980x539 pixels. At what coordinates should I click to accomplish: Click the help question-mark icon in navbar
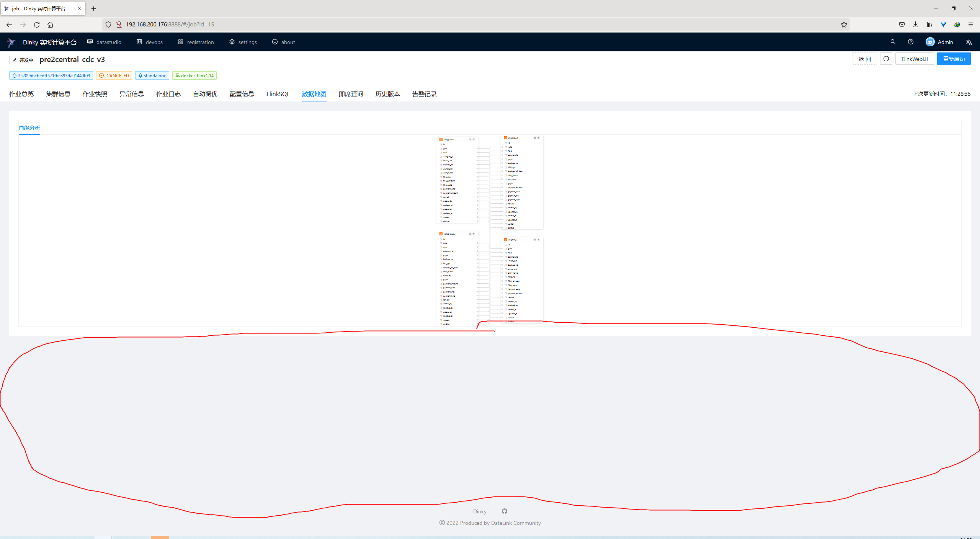coord(911,42)
